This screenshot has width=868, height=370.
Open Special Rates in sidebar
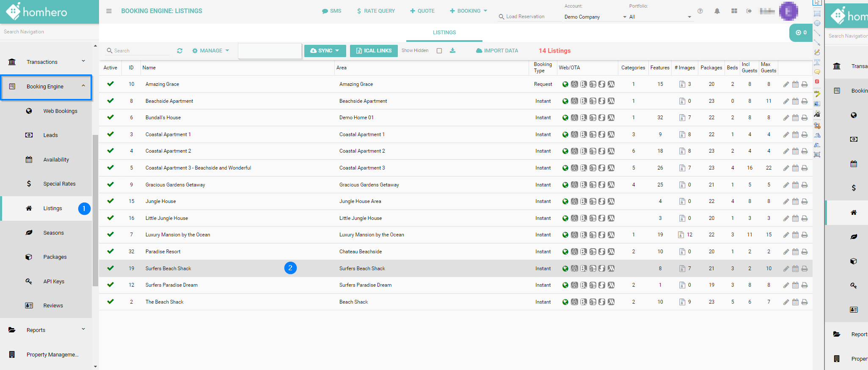pos(59,184)
